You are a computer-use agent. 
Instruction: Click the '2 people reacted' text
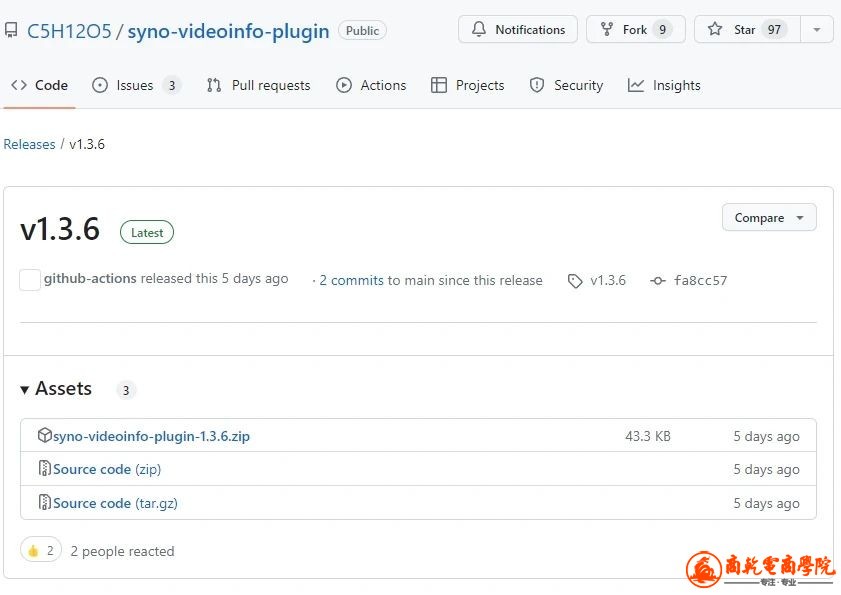(x=122, y=551)
